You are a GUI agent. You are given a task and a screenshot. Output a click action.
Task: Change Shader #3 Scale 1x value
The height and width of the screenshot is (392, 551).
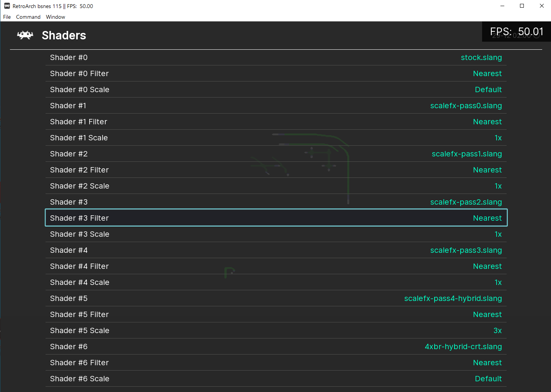point(498,234)
